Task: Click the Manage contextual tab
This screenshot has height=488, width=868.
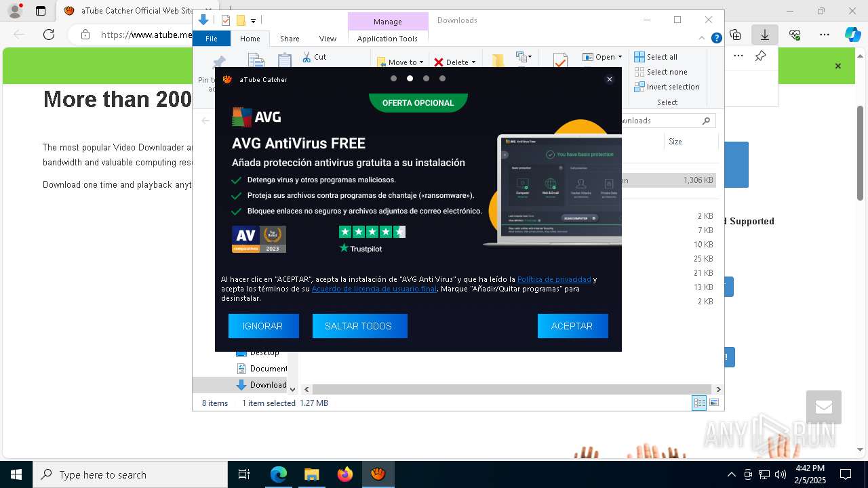Action: coord(388,22)
